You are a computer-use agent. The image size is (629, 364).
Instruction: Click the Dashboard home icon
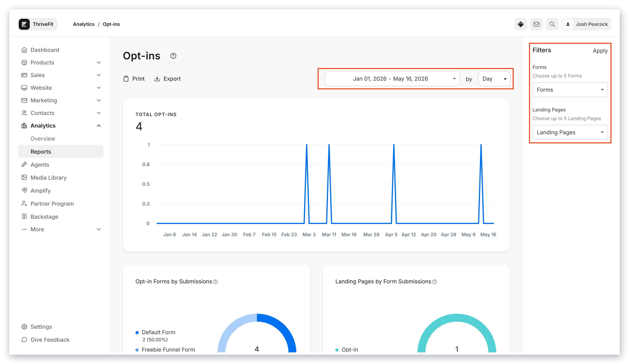coord(24,50)
